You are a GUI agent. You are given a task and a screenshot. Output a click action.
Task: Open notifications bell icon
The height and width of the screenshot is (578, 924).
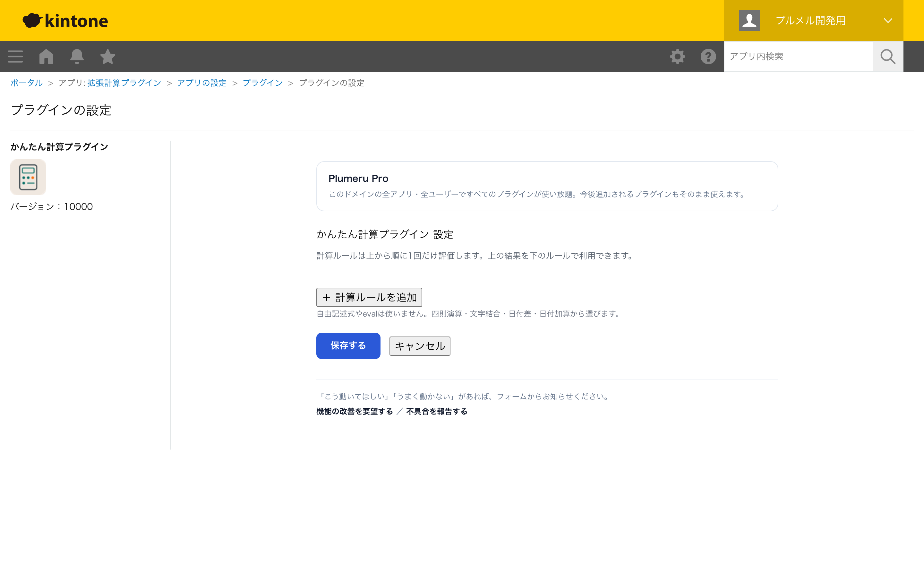click(77, 57)
